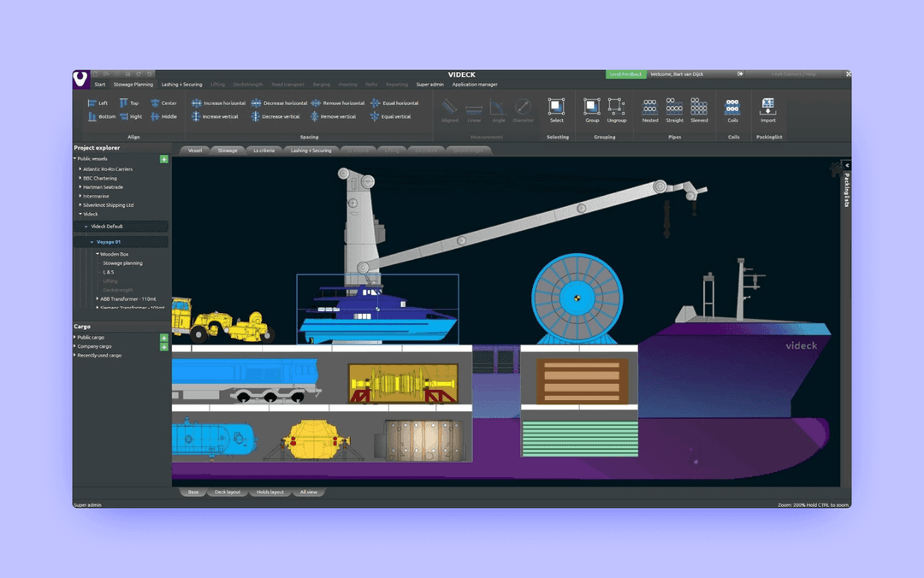Select the Sleeved pipes icon
The height and width of the screenshot is (578, 924).
(699, 106)
